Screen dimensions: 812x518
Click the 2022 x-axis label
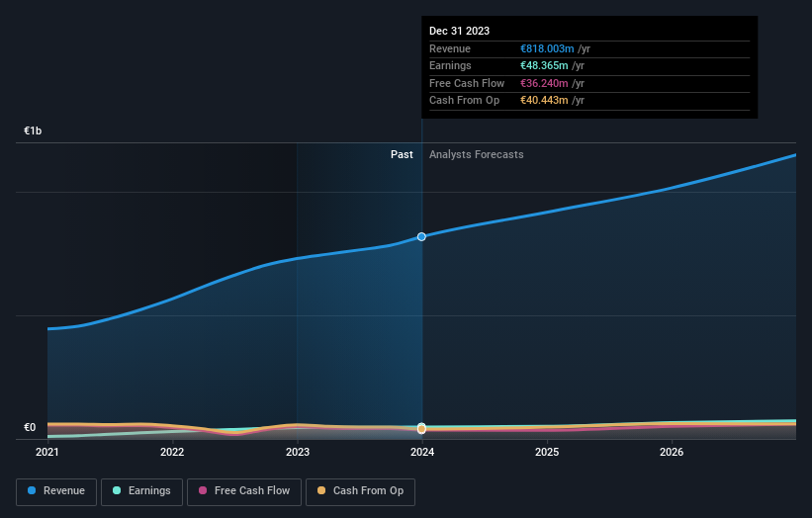coord(172,453)
